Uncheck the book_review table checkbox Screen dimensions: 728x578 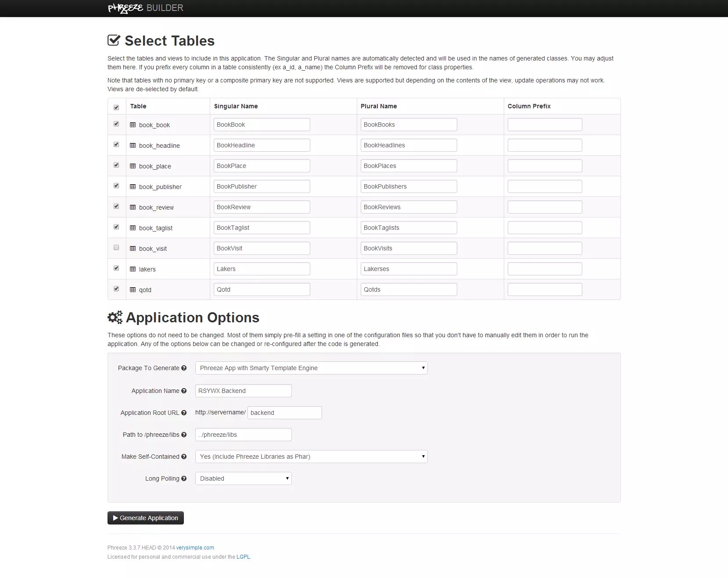(116, 206)
